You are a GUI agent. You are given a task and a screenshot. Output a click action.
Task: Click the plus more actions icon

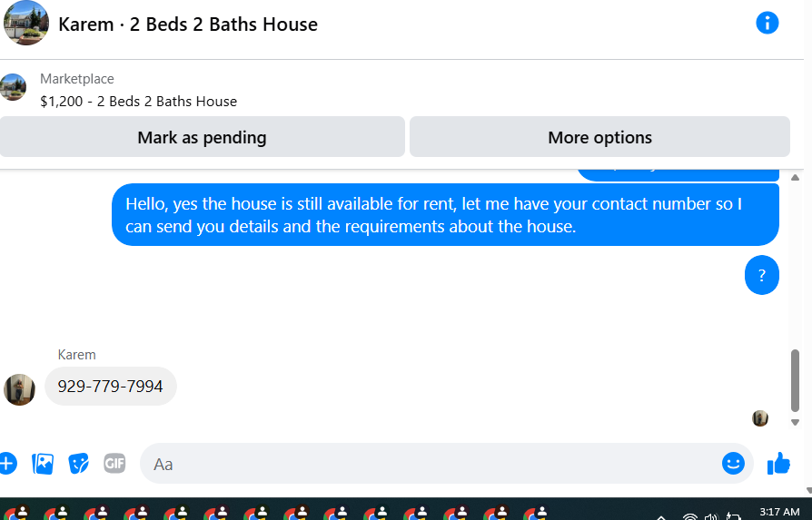pyautogui.click(x=6, y=463)
